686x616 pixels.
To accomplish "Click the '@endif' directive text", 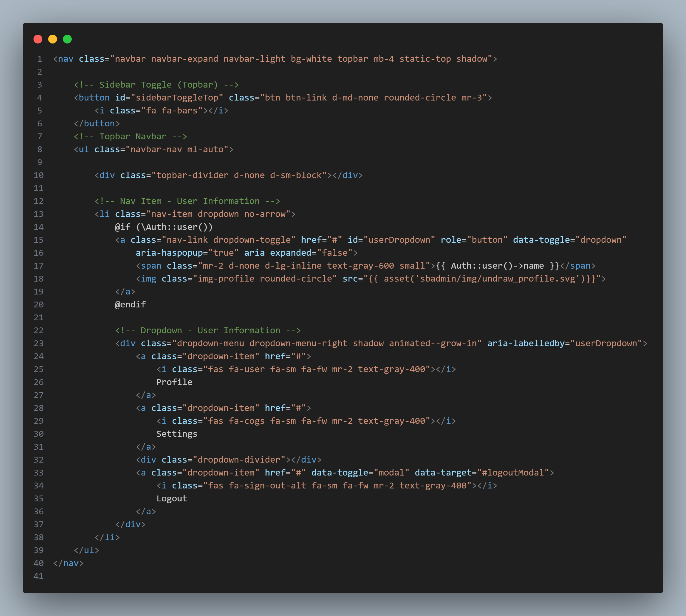I will point(130,304).
